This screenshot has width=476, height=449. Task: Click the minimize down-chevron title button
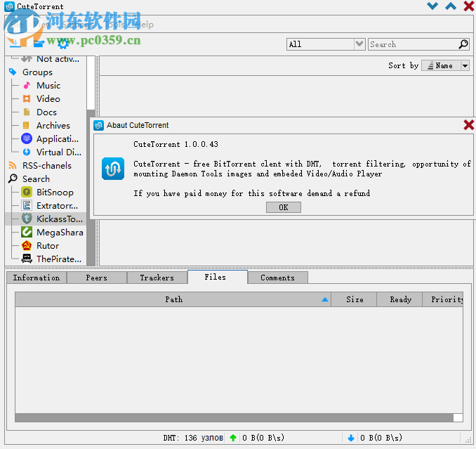(432, 6)
